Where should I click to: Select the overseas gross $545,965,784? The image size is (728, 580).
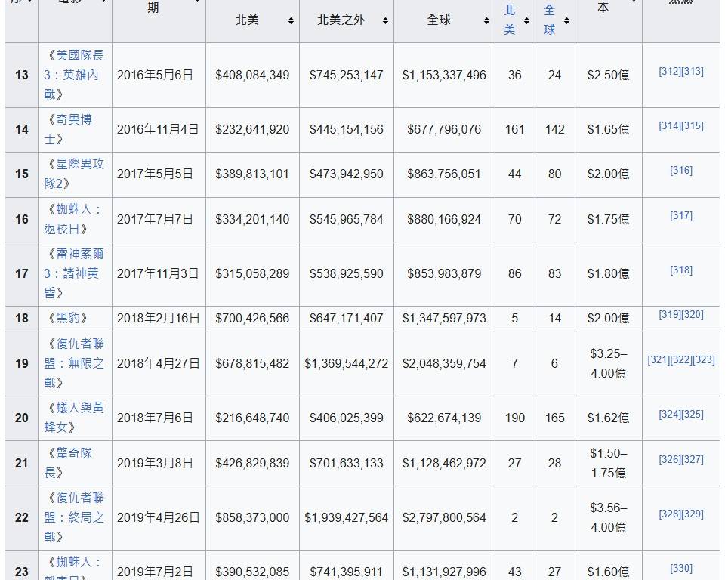pyautogui.click(x=347, y=219)
